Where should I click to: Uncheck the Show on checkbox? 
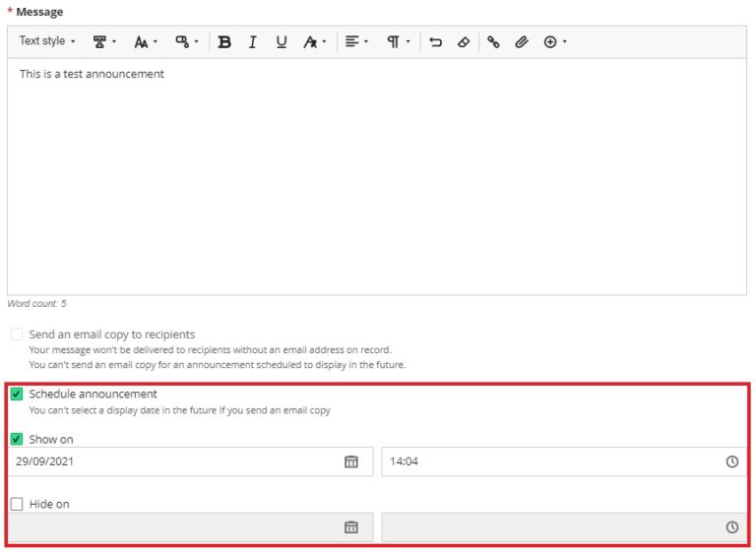point(17,439)
